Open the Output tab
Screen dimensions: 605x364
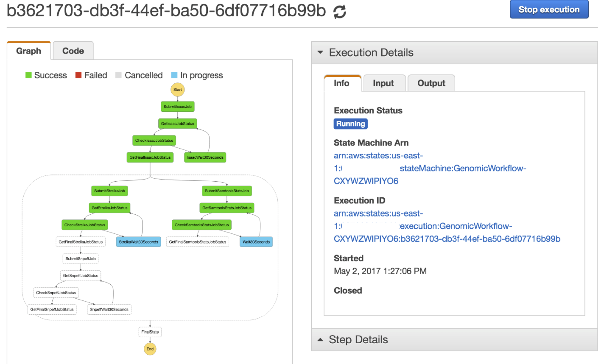tap(431, 83)
